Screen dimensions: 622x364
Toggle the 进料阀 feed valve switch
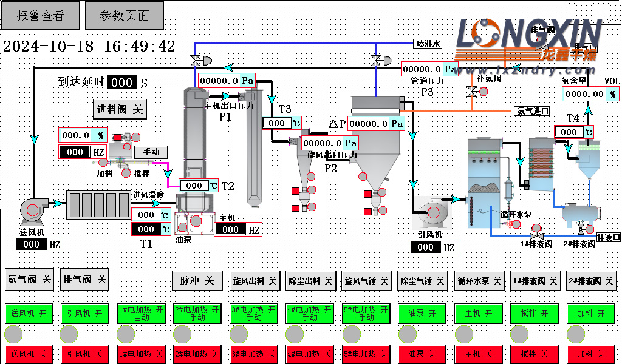point(120,109)
